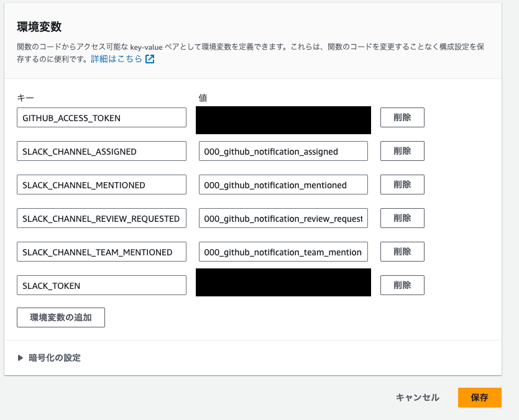Select the SLACK_CHANNEL_REVIEW_REQUESTED key field
The height and width of the screenshot is (420, 519).
101,218
